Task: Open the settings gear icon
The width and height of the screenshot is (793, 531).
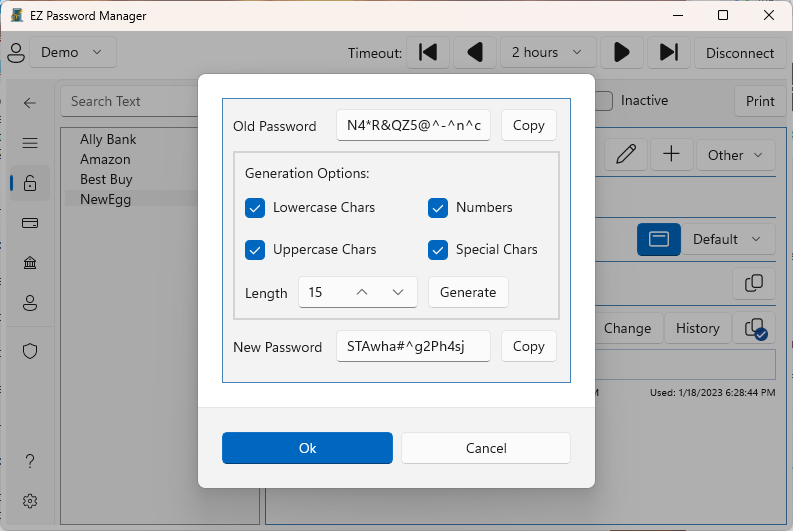Action: 30,500
